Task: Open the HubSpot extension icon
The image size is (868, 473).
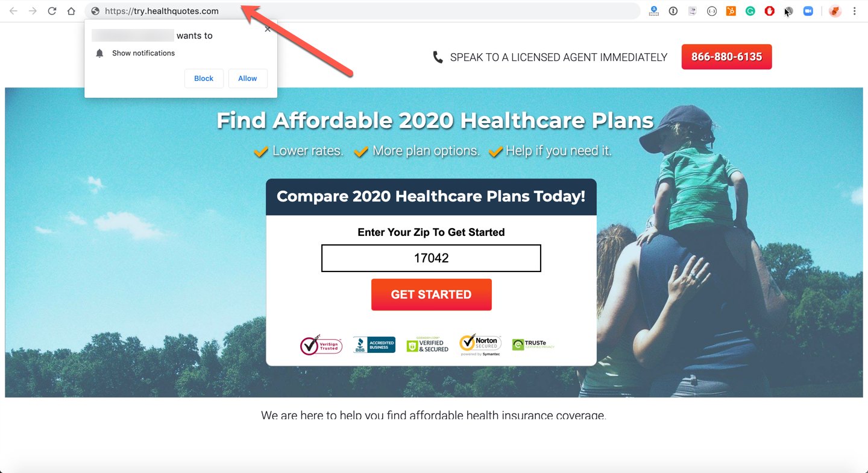Action: coord(731,11)
